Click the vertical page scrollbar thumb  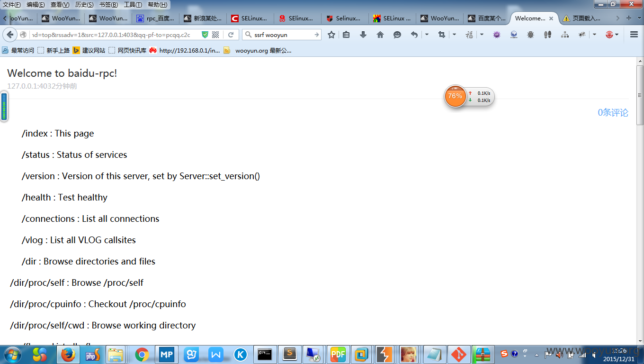tap(640, 95)
